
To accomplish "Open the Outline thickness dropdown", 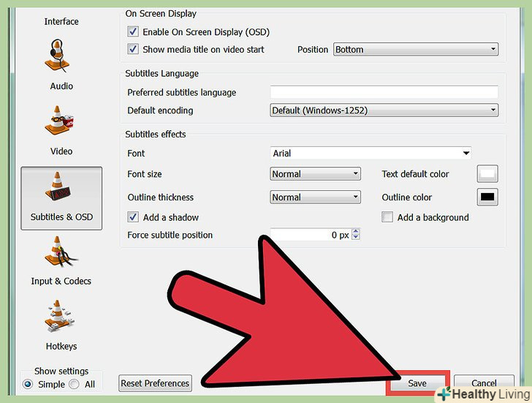I will click(x=315, y=197).
